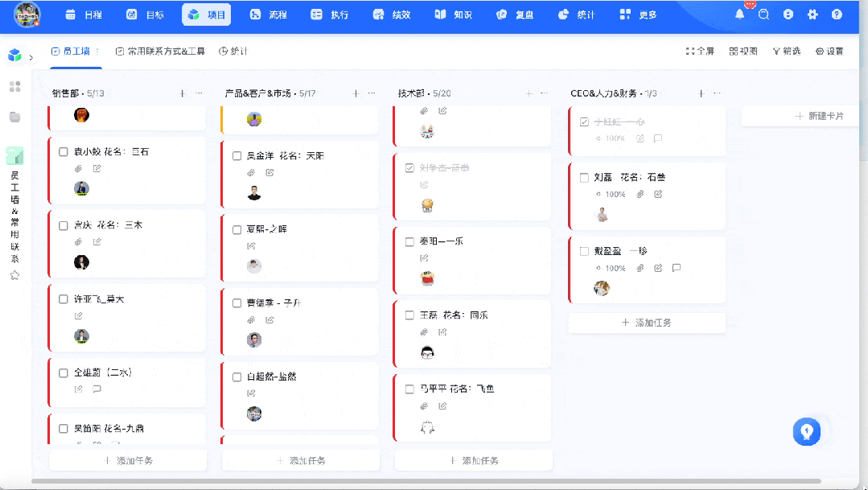
Task: Click the plus icon in 销售部 header
Action: [183, 93]
